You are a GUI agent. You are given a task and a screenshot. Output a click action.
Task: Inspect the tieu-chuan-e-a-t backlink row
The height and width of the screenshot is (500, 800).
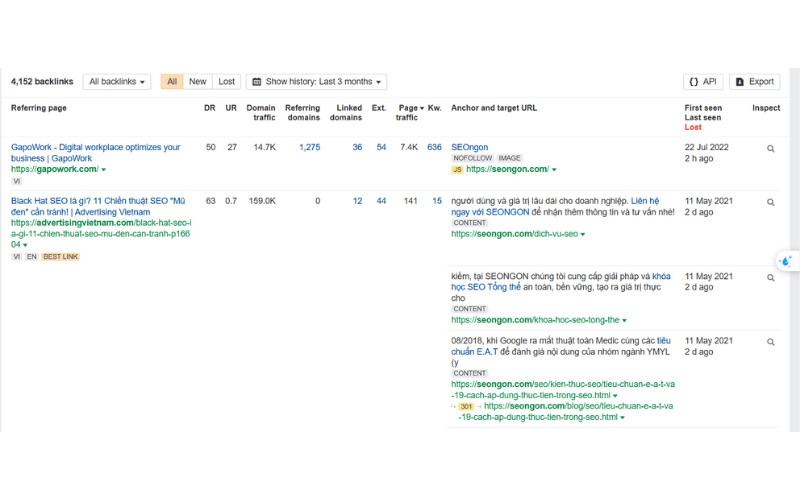[770, 342]
